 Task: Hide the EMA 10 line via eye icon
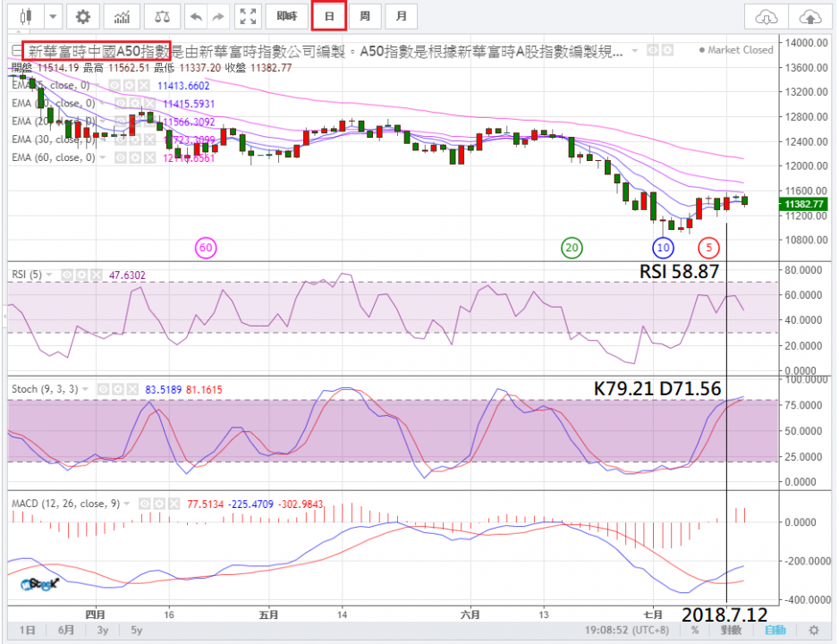click(121, 103)
